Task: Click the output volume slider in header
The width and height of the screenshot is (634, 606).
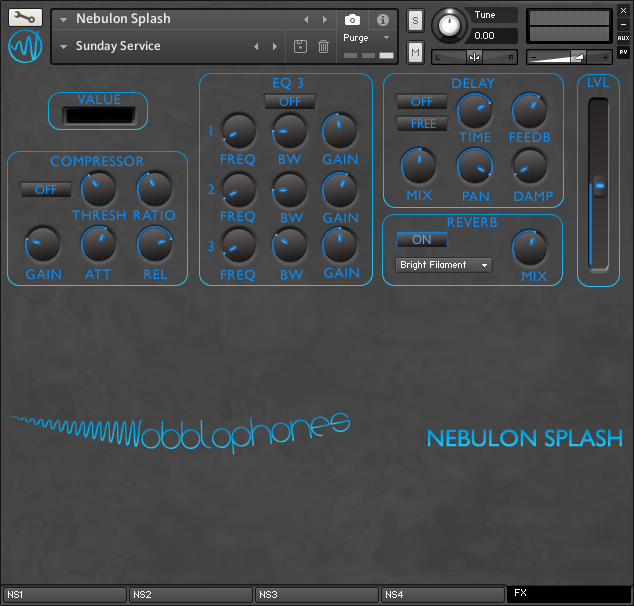Action: click(x=569, y=57)
